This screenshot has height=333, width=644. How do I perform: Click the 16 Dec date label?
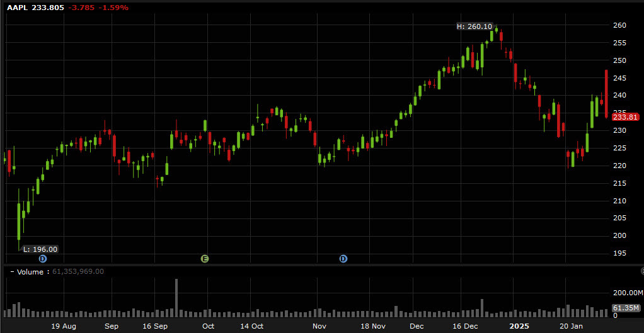465,327
